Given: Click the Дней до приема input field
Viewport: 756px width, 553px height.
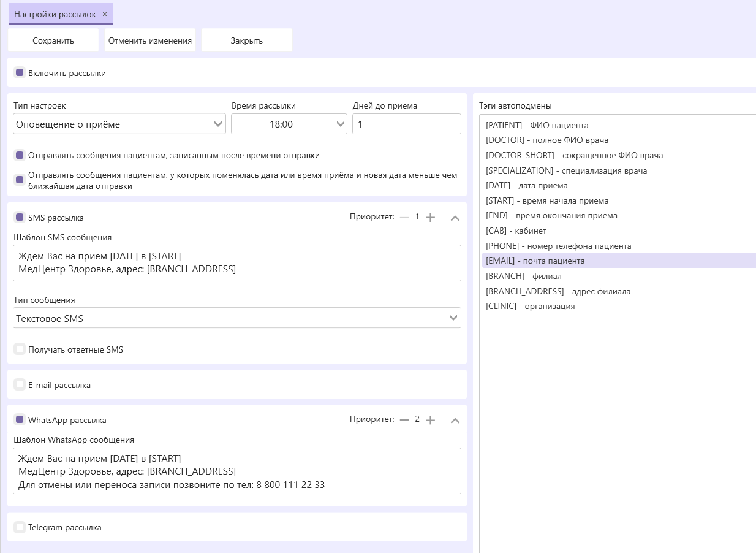Looking at the screenshot, I should click(x=407, y=124).
